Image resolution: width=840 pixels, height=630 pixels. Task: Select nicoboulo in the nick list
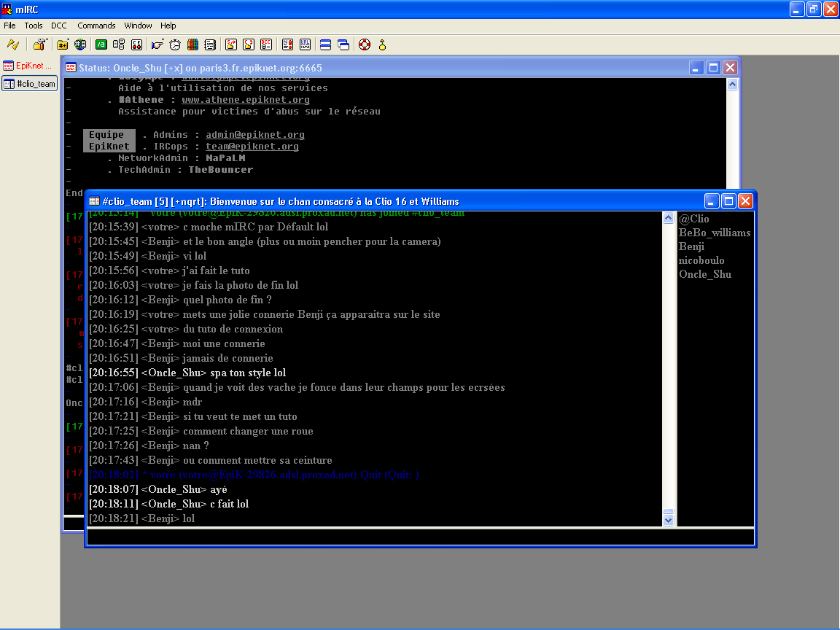[x=701, y=260]
